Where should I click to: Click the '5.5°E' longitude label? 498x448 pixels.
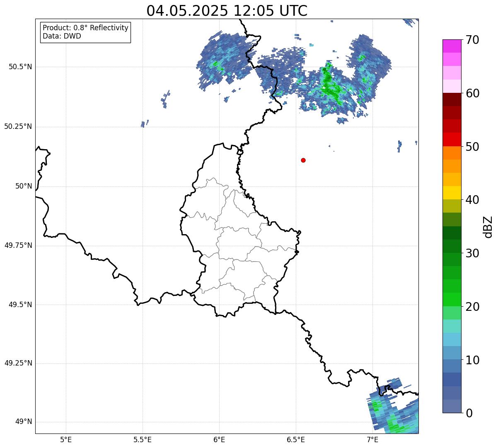(143, 439)
